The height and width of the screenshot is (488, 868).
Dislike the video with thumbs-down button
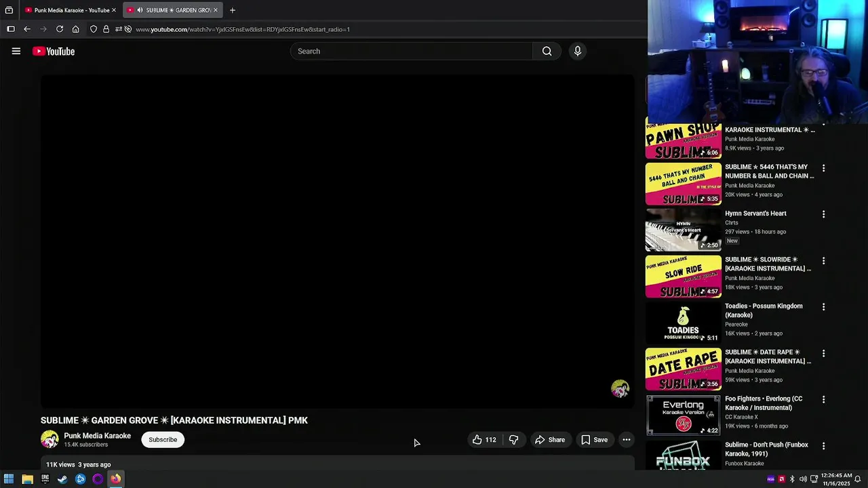pyautogui.click(x=513, y=440)
